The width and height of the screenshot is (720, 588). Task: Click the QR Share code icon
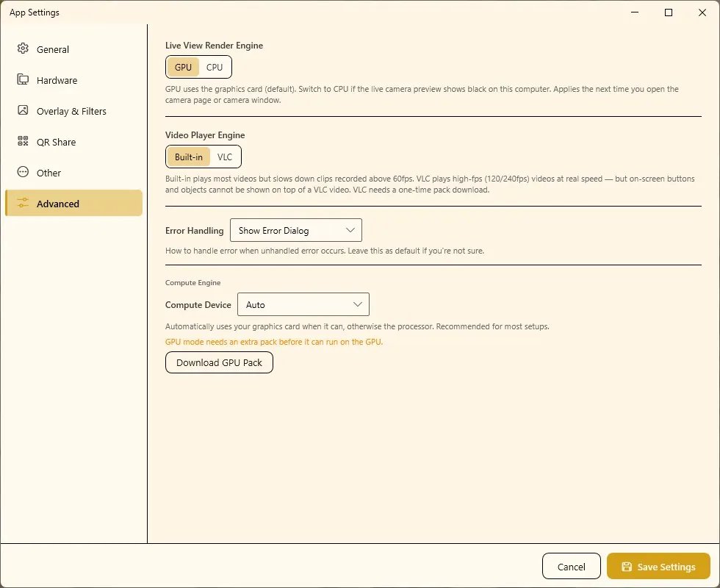point(23,141)
